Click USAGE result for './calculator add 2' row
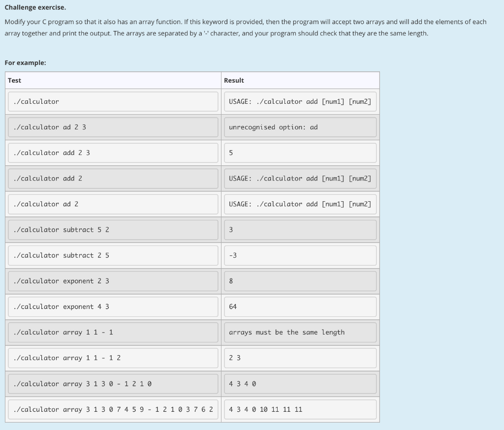Screen dimensions: 504x430 pos(300,179)
